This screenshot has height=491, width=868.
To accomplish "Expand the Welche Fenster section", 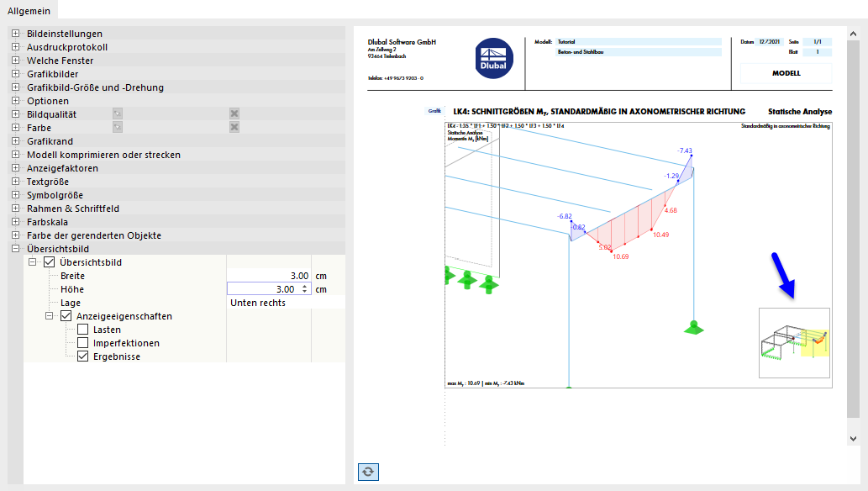I will (x=15, y=61).
